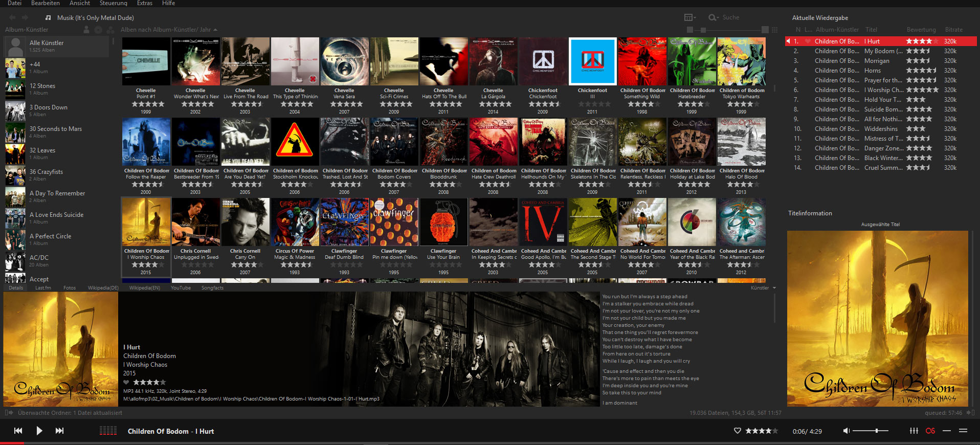Open the Hilfe menu
Screen dimensions: 980x445
pos(169,3)
